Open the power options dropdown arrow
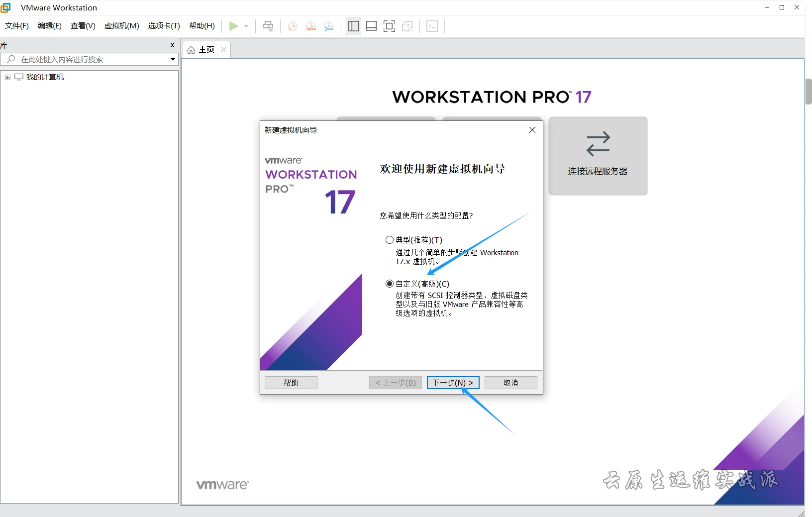 pos(246,26)
